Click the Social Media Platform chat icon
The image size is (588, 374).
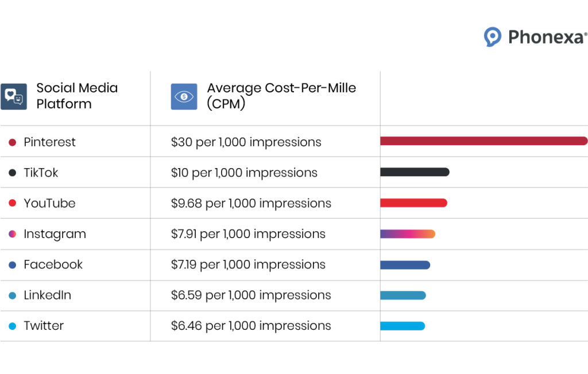pos(14,96)
